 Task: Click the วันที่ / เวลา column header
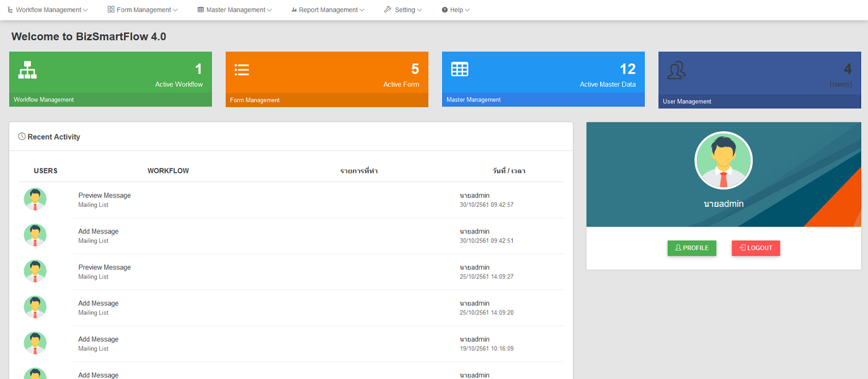pos(509,171)
